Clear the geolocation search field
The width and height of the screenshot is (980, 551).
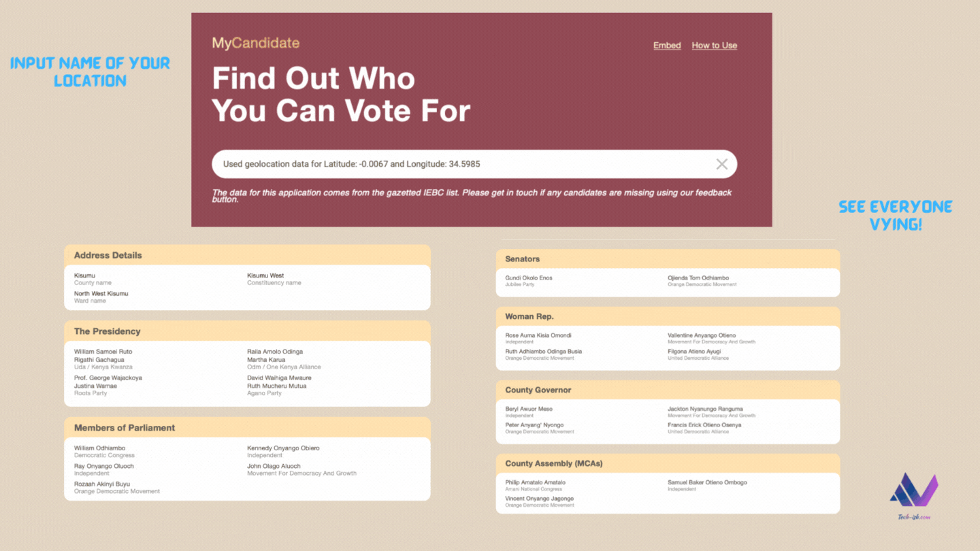pos(721,164)
